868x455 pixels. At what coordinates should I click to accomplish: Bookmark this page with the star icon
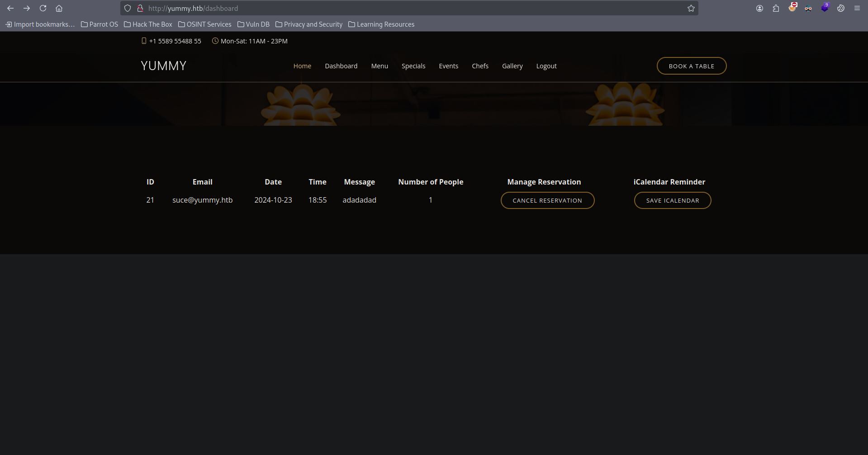coord(691,8)
